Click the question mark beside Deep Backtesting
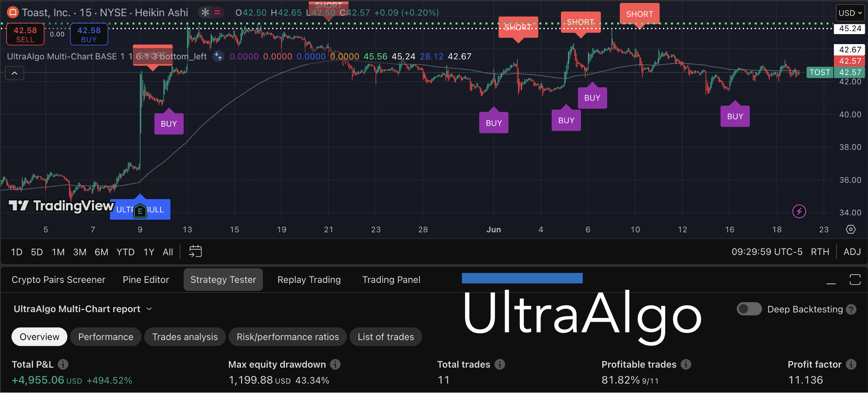The image size is (868, 393). pos(851,310)
